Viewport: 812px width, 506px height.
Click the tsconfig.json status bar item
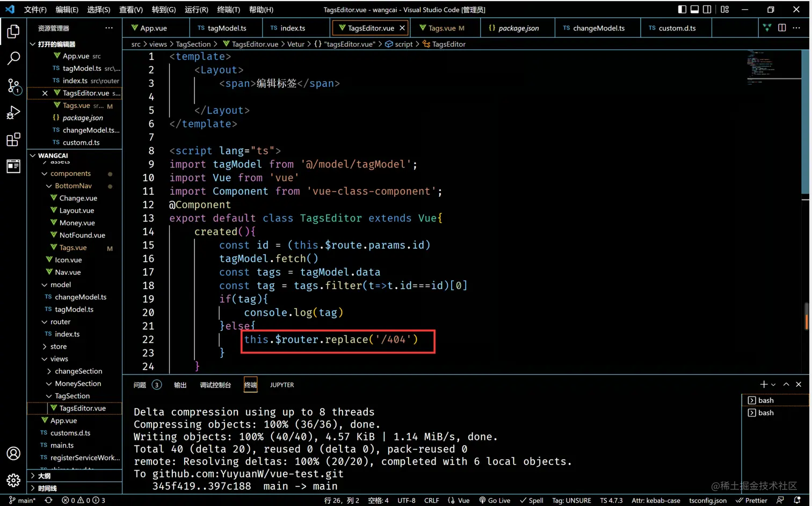(708, 500)
